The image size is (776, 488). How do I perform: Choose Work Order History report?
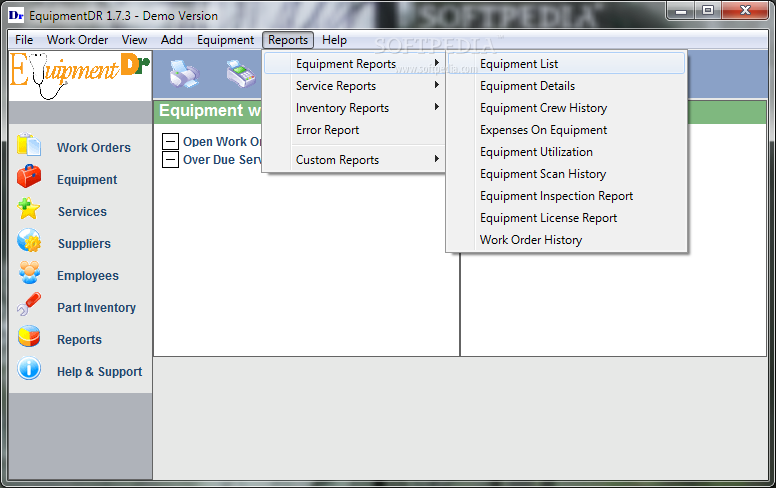[566, 240]
